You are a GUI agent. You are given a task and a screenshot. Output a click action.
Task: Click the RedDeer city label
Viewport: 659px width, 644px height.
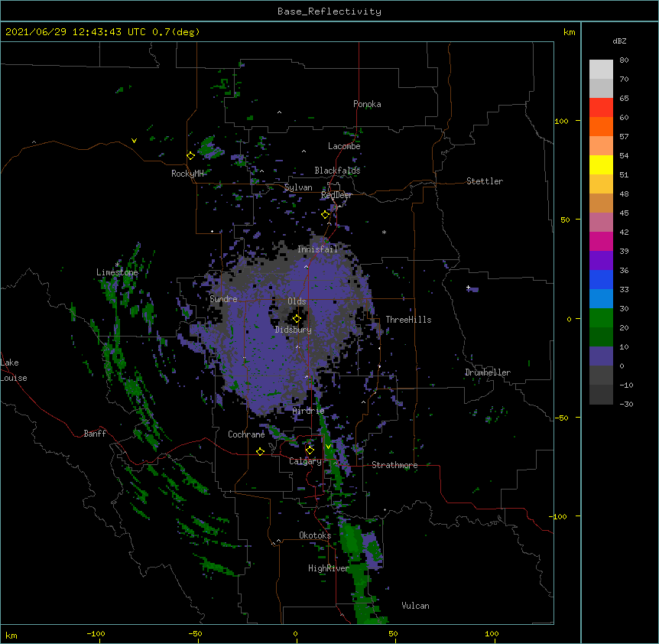[x=336, y=195]
